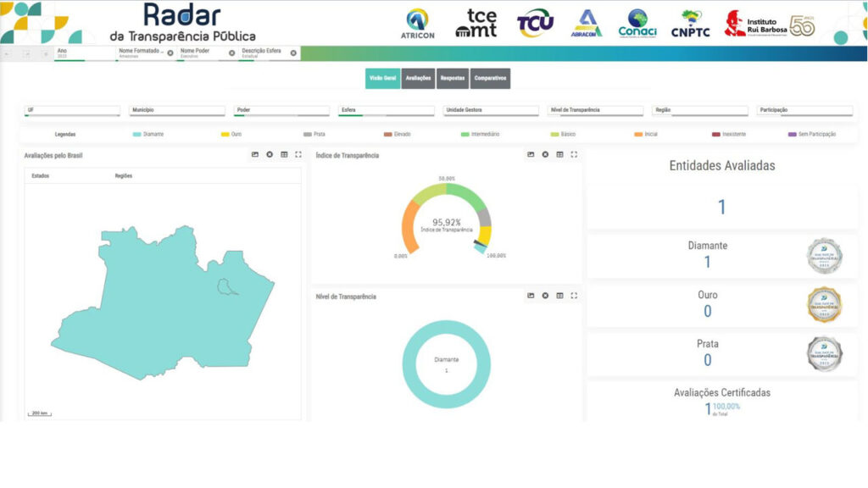Export Índice de Transparência chart as image
868x488 pixels.
[x=531, y=154]
